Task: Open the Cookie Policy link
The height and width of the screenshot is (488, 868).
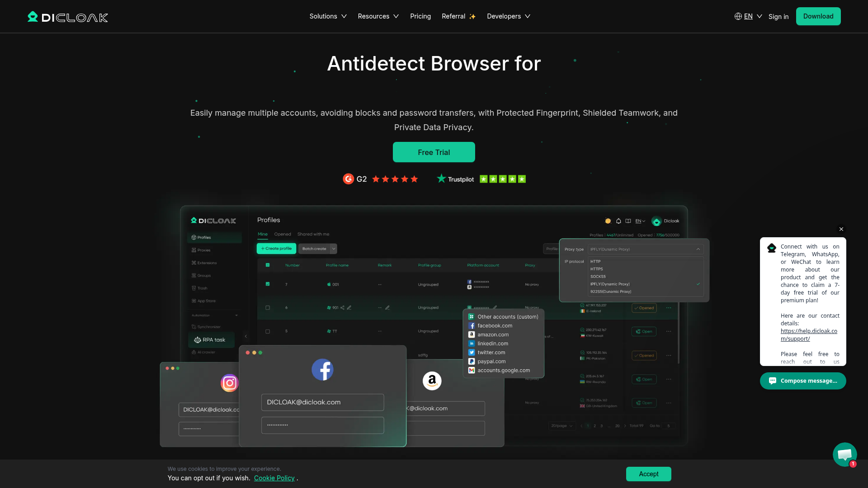Action: point(274,478)
